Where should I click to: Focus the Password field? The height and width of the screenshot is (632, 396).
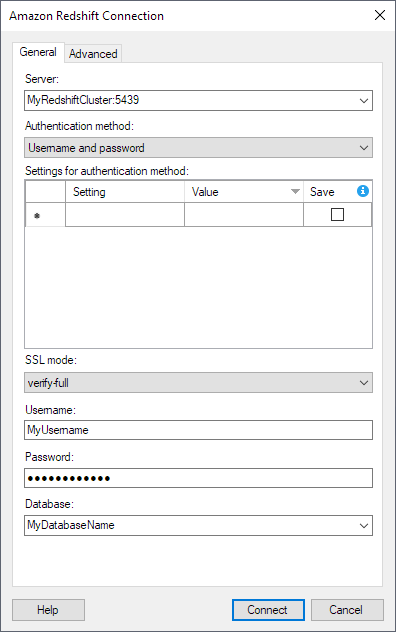click(198, 478)
